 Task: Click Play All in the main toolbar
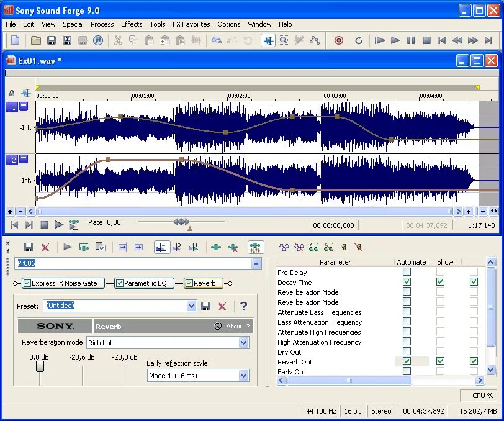click(x=380, y=40)
